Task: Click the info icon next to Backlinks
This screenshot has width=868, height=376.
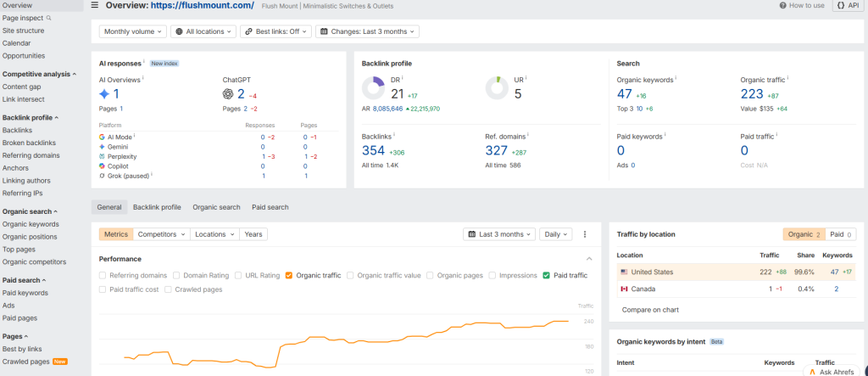Action: (393, 135)
